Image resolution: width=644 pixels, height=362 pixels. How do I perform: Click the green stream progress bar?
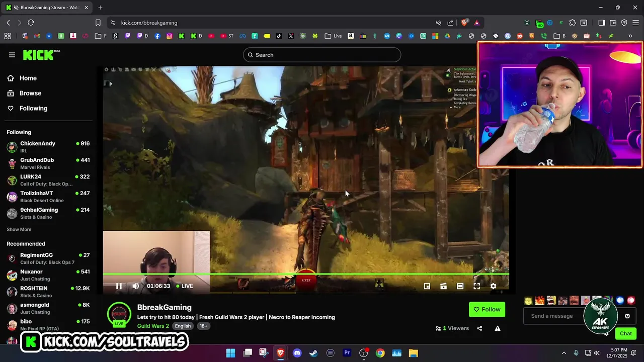(306, 274)
